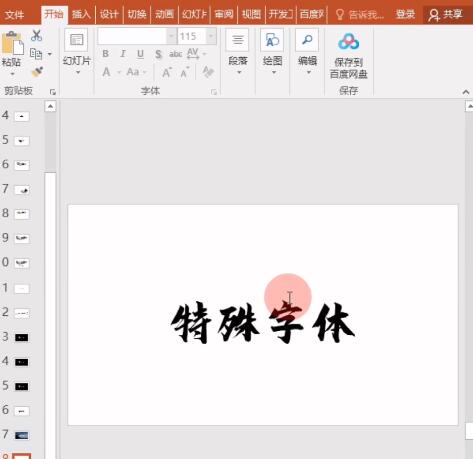The image size is (473, 459).
Task: Click the Editing (编辑) magnifier icon
Action: click(x=307, y=40)
